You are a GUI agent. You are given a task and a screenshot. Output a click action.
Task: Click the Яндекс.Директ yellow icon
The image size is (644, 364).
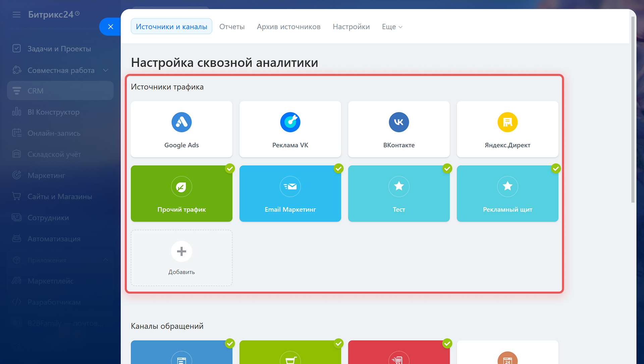[507, 122]
